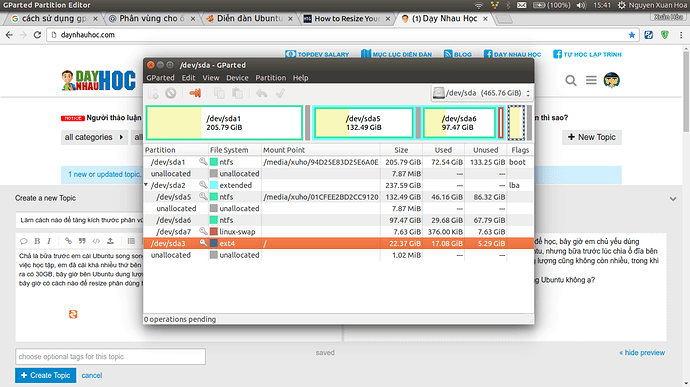Image resolution: width=690 pixels, height=387 pixels.
Task: Toggle italic formatting in the topic editor
Action: click(49, 241)
